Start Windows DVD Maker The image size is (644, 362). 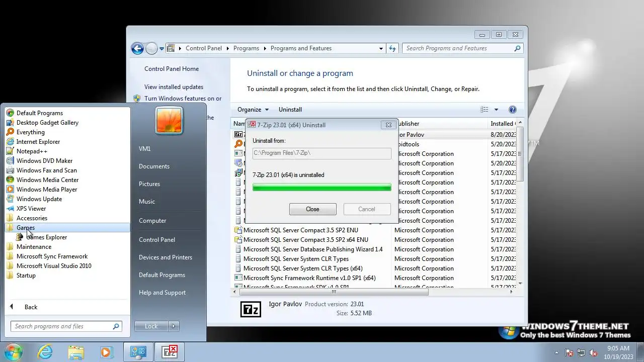tap(44, 161)
